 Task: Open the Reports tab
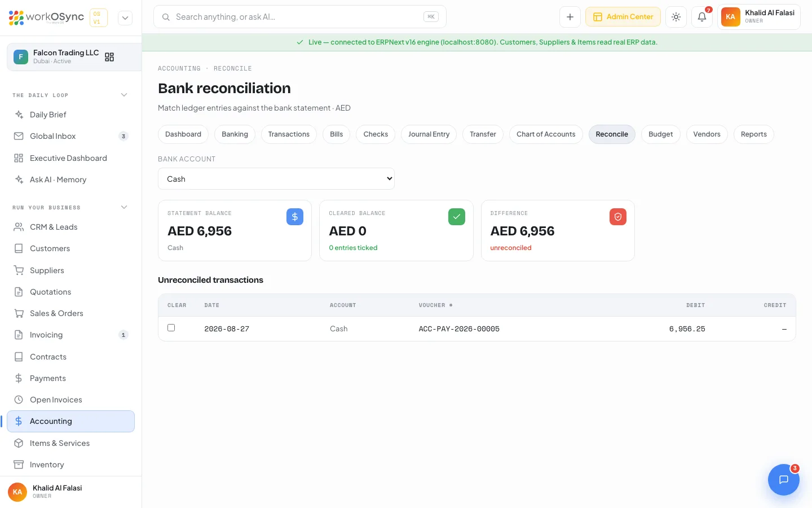coord(754,134)
